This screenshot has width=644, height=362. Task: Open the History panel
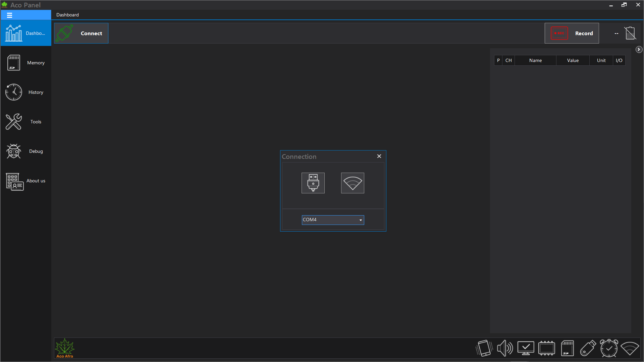pos(26,92)
